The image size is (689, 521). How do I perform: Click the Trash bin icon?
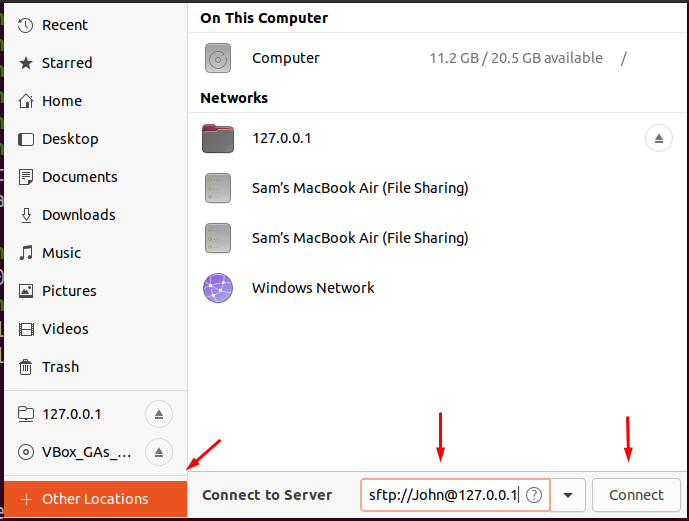tap(25, 367)
